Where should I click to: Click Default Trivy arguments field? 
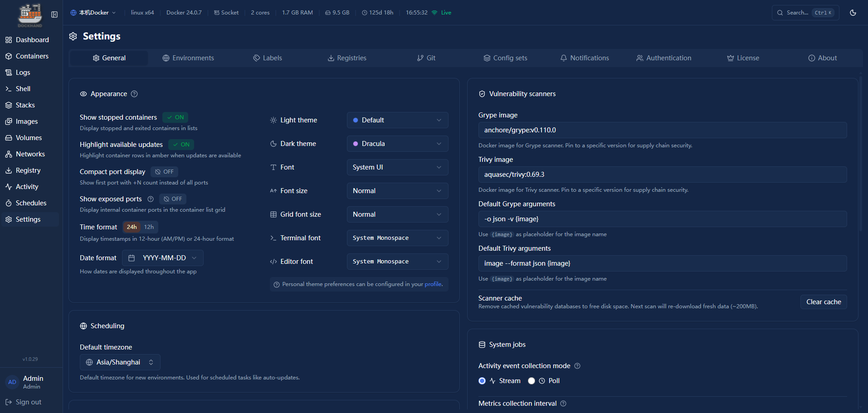tap(663, 263)
